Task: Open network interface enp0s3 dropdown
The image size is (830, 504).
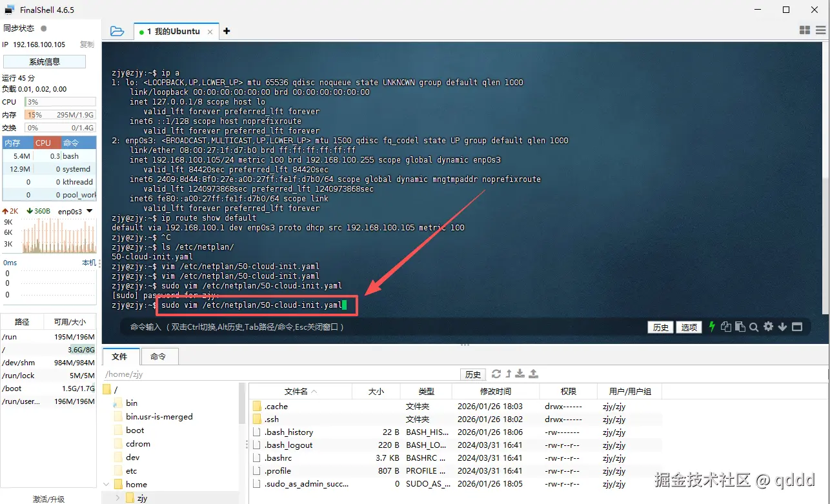Action: [90, 211]
